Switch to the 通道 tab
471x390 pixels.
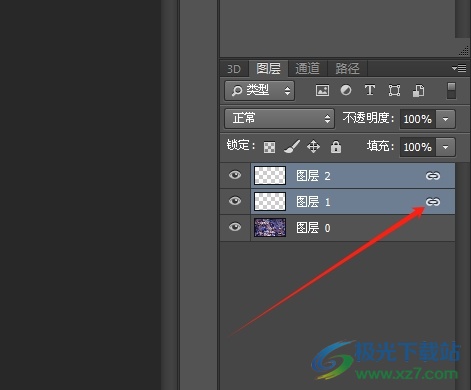(308, 69)
